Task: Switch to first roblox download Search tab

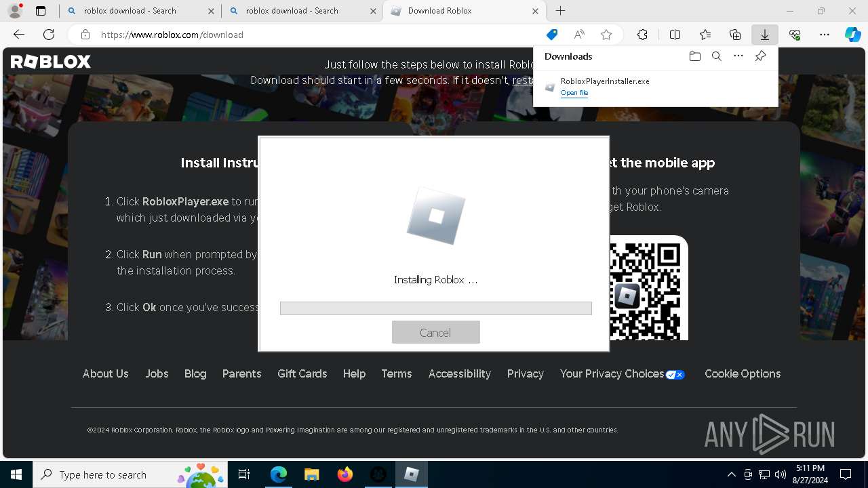Action: point(139,11)
